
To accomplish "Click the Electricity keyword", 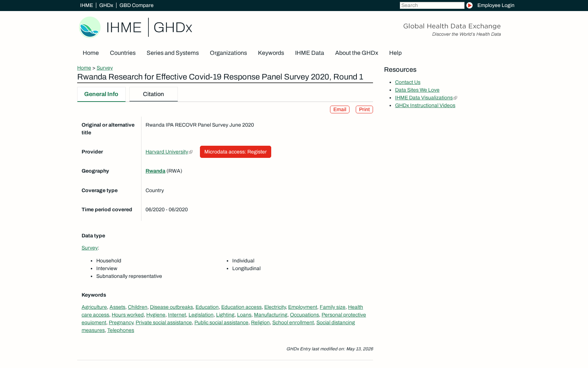I will 275,307.
